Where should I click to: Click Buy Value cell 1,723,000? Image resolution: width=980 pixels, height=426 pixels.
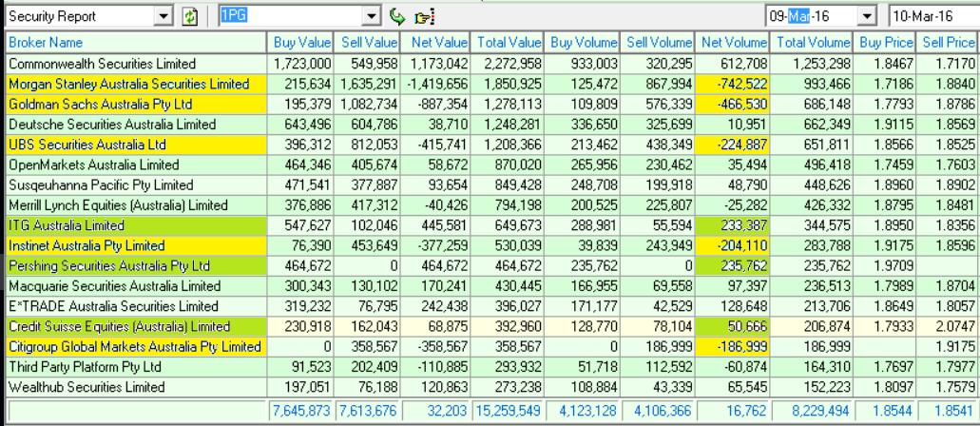pyautogui.click(x=300, y=64)
